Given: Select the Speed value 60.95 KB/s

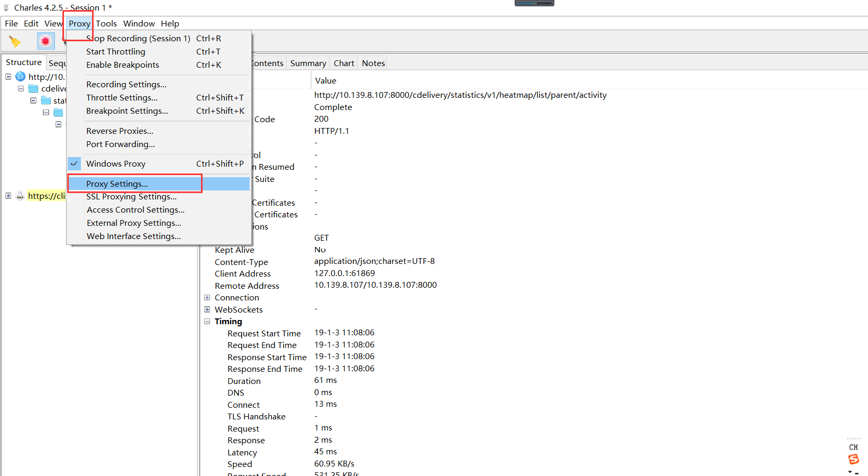Looking at the screenshot, I should coord(334,463).
